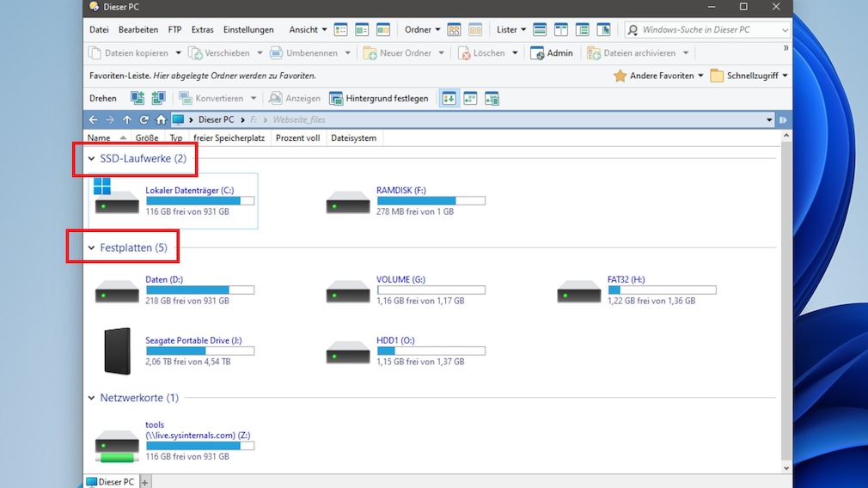Go to the parent folder with the up arrow

[x=127, y=120]
